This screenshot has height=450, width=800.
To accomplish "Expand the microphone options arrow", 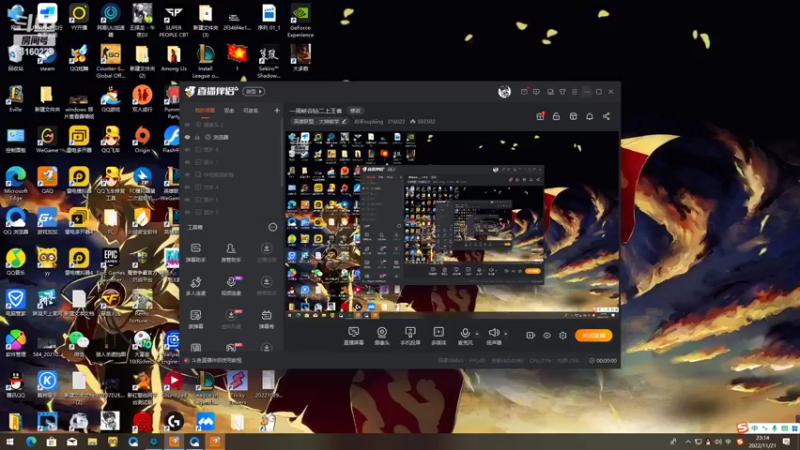I will pyautogui.click(x=477, y=334).
